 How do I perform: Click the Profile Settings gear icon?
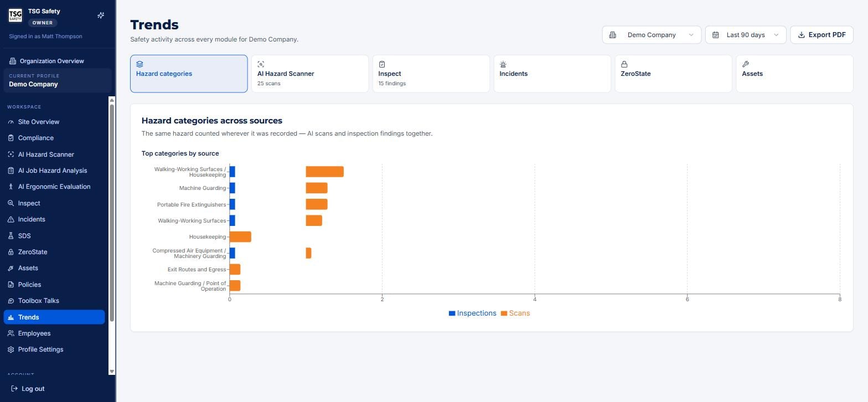click(11, 349)
